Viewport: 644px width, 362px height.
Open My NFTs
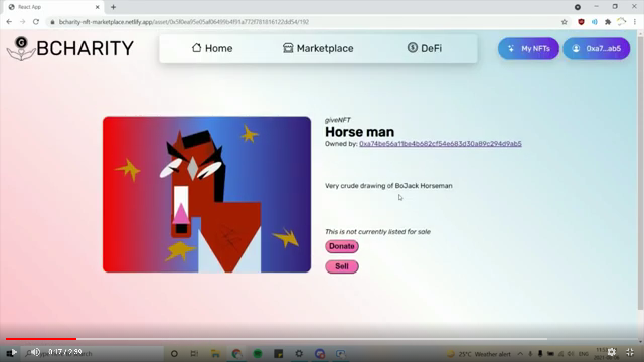[x=529, y=49]
